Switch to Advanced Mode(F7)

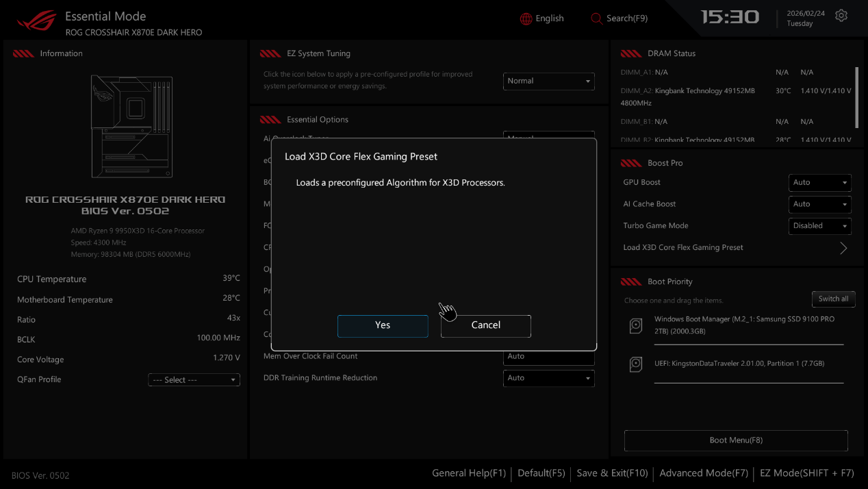pos(702,473)
